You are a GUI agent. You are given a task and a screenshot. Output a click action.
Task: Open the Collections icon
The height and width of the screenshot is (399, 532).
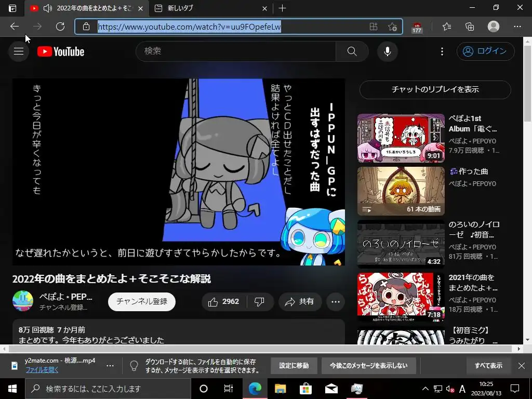coord(470,26)
